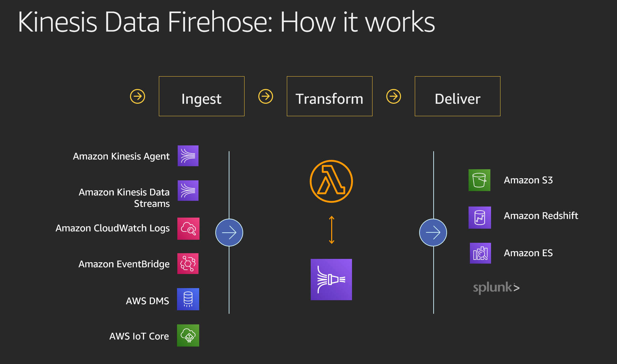Click the blue arrow circle before delivery destinations
This screenshot has height=364, width=617.
[433, 232]
